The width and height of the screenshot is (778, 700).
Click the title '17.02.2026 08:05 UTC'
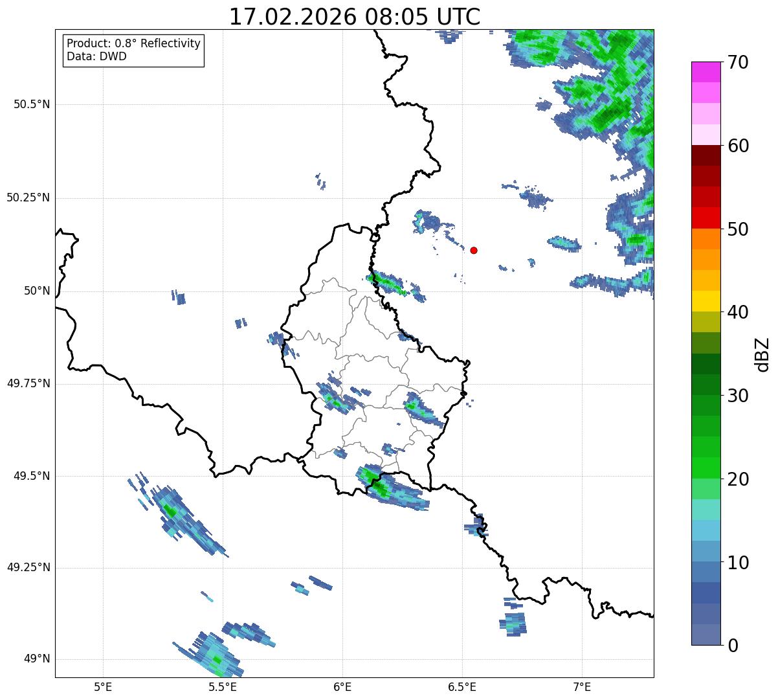tap(355, 16)
